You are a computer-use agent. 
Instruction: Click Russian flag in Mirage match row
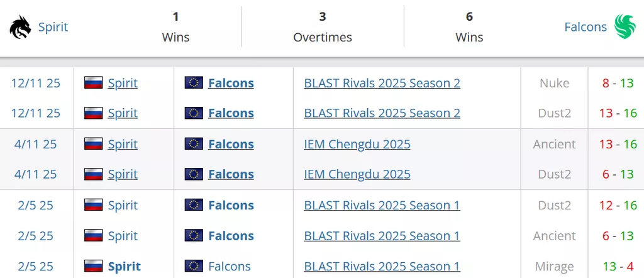[x=94, y=266]
